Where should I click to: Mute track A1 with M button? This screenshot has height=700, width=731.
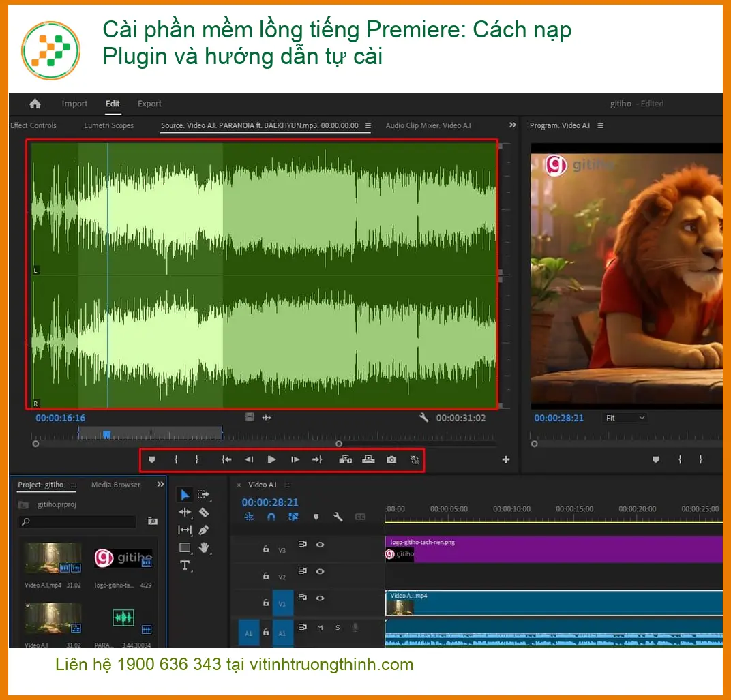tap(320, 628)
